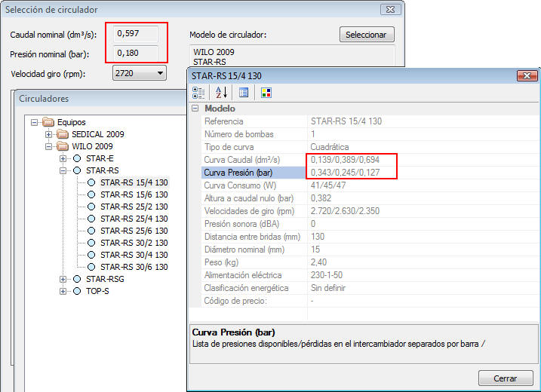Select Altura a caudal nulo row
Screen dimensions: 541x392
click(x=371, y=198)
